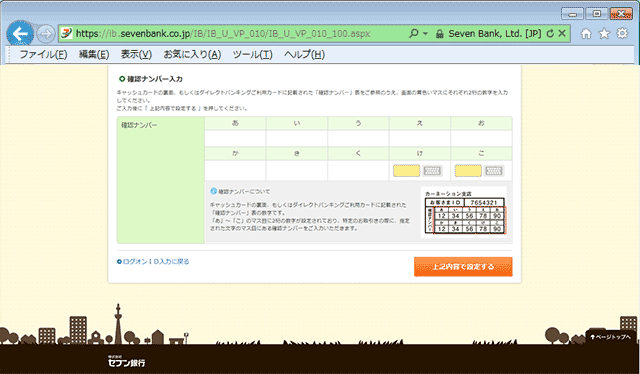Click the ページトップへ button
The height and width of the screenshot is (374, 640).
(610, 337)
